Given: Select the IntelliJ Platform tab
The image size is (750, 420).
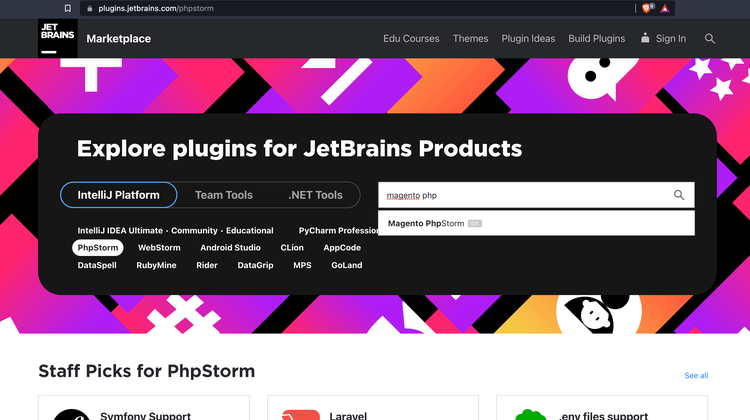Looking at the screenshot, I should 119,195.
